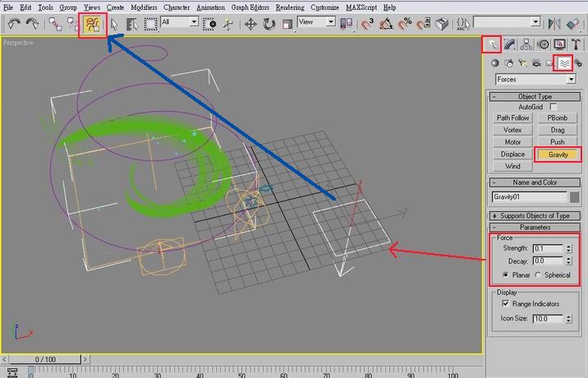Click the Vortex space warp button

(x=512, y=130)
